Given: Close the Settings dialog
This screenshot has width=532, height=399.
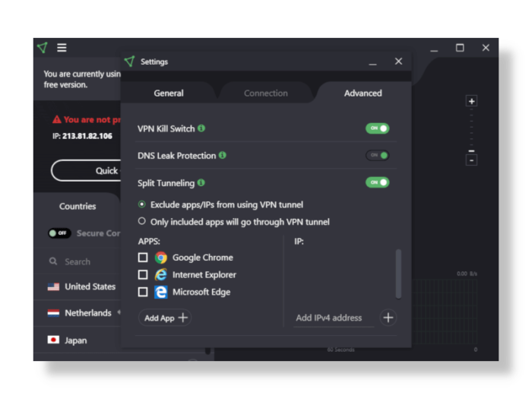Looking at the screenshot, I should 398,62.
